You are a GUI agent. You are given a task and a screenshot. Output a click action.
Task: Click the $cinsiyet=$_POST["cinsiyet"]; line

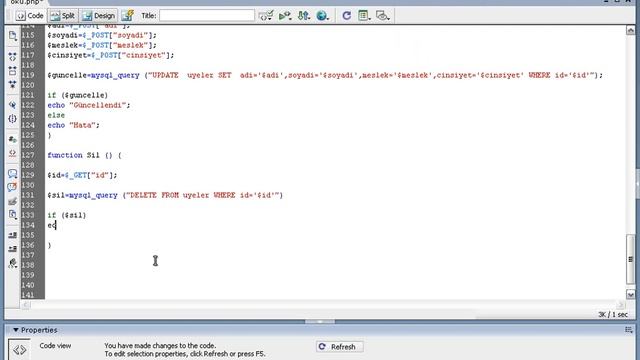(x=111, y=55)
